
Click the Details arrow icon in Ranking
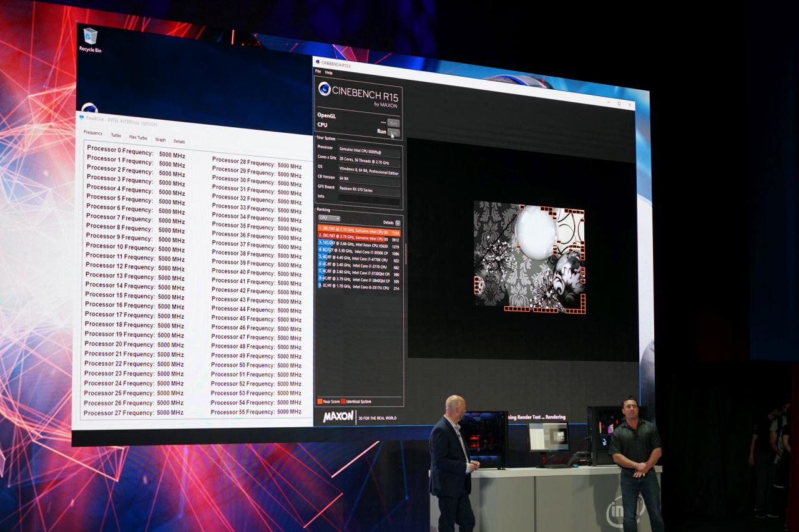pos(398,223)
